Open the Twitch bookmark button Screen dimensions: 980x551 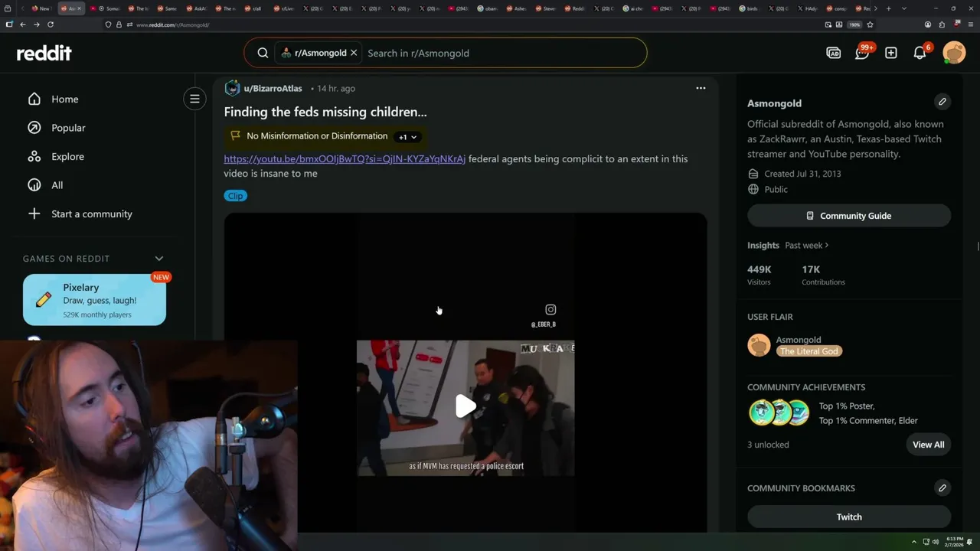[849, 517]
